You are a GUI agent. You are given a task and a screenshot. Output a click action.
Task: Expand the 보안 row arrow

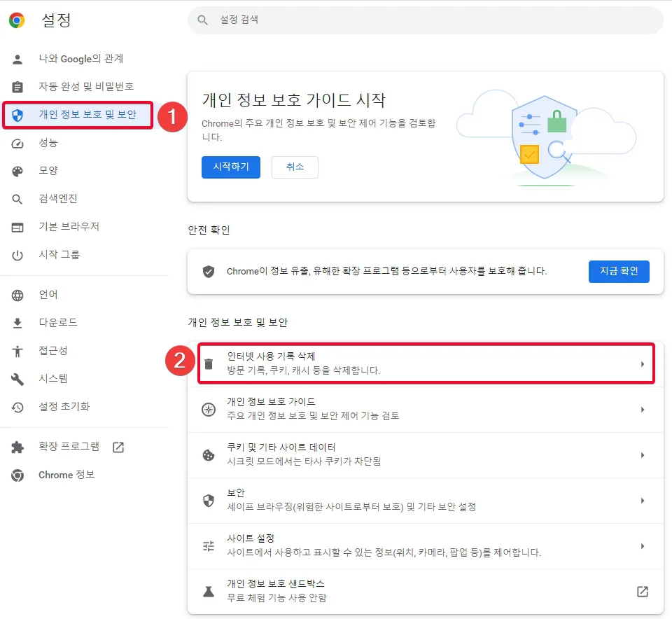642,500
